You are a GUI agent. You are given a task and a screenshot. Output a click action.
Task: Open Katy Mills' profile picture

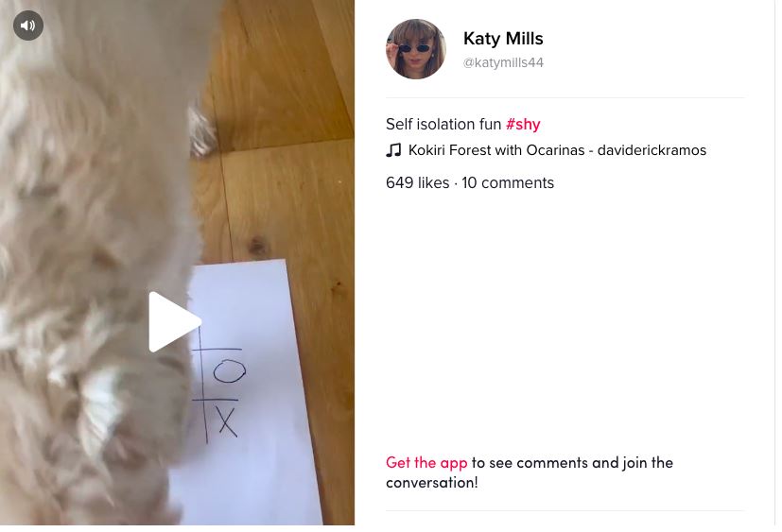tap(415, 49)
